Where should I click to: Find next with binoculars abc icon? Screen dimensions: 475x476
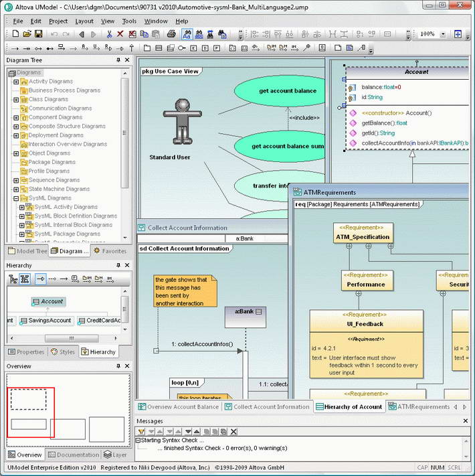coord(199,34)
